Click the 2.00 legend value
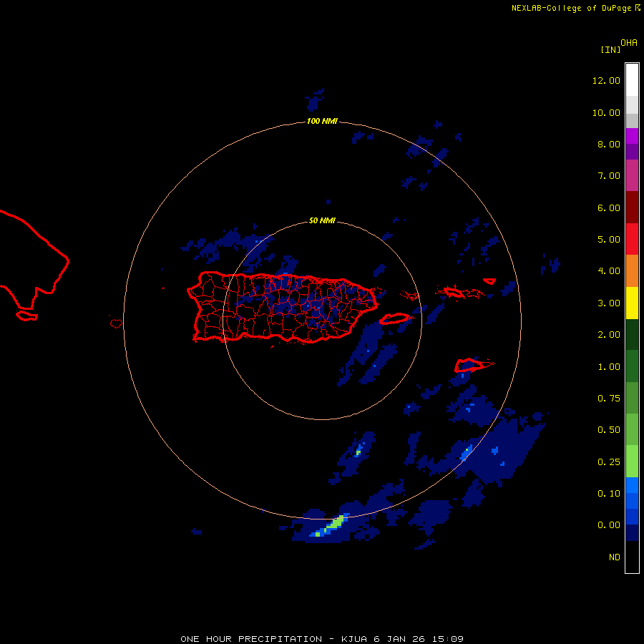 coord(609,335)
